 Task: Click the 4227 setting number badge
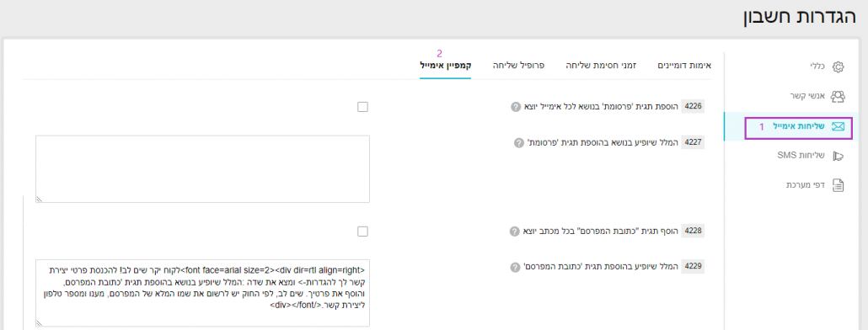coord(693,142)
